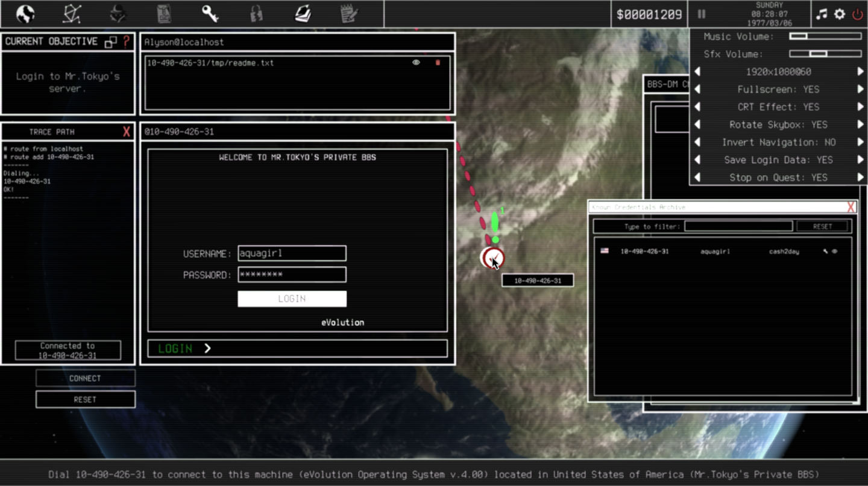Click the 'route add 10-490-426-31' line

(48, 157)
